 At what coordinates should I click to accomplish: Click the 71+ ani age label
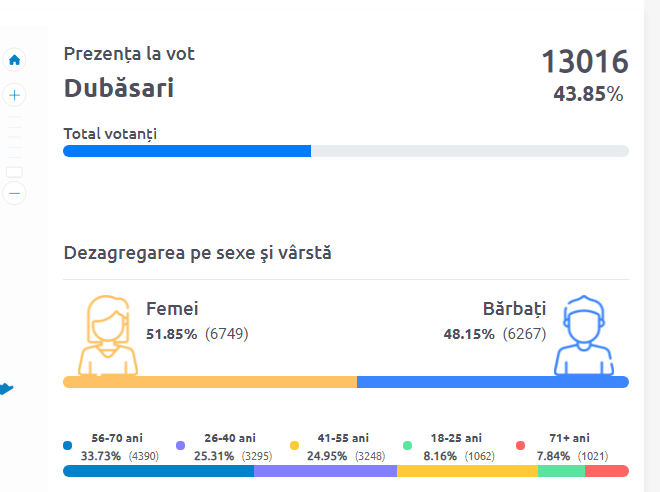pyautogui.click(x=569, y=438)
